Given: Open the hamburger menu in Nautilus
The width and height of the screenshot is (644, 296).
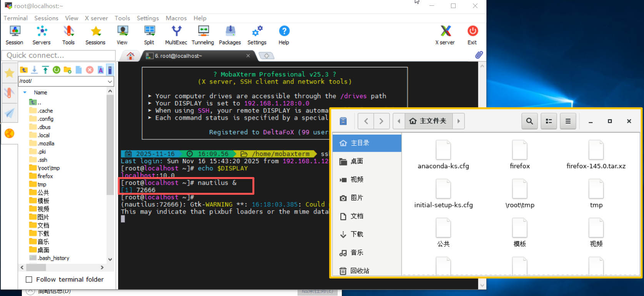Looking at the screenshot, I should [568, 121].
